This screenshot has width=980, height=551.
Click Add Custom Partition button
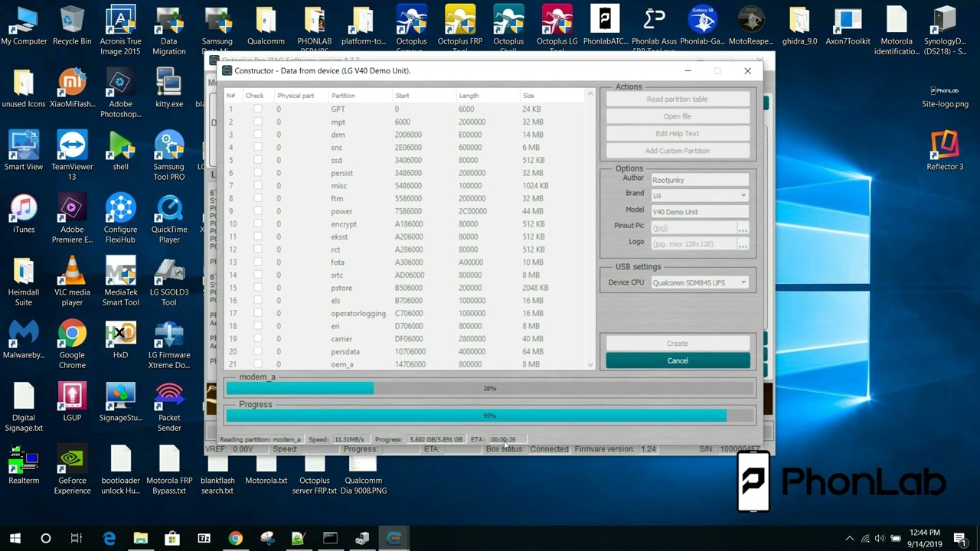(678, 151)
